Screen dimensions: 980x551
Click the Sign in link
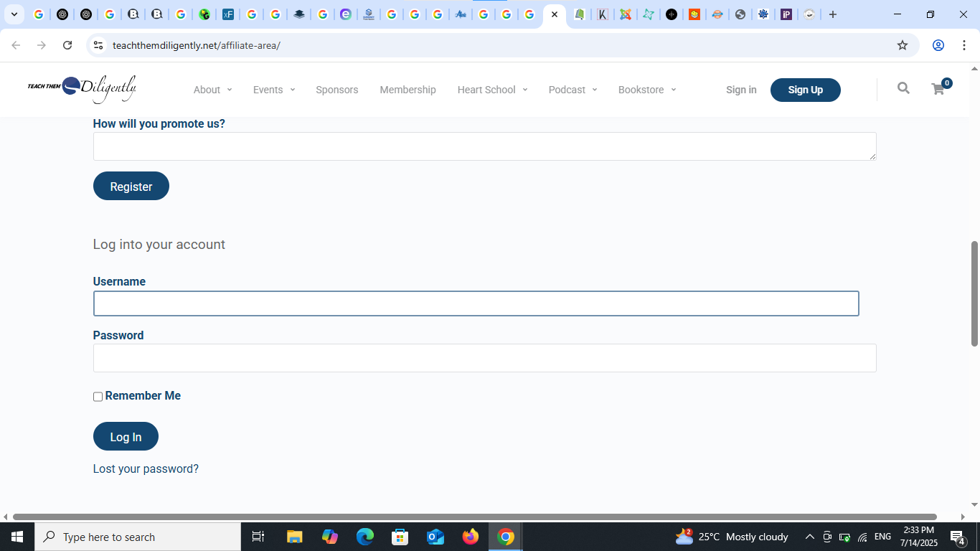pyautogui.click(x=741, y=90)
